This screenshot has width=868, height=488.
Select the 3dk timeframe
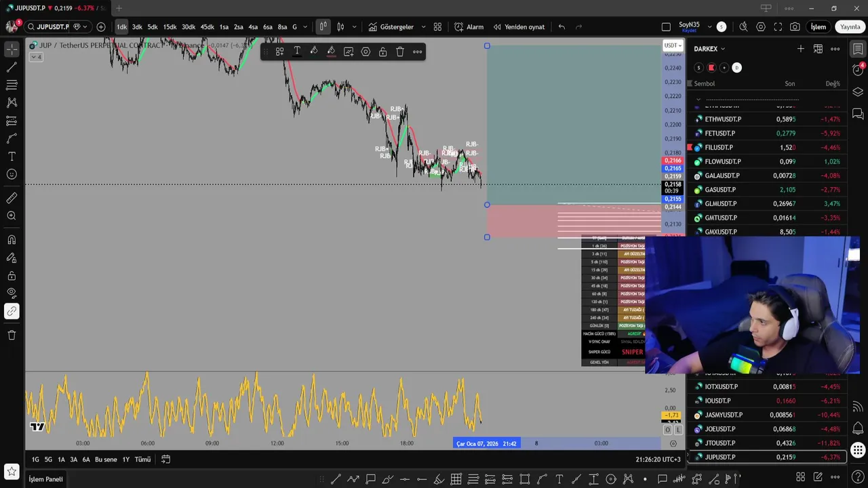[137, 27]
